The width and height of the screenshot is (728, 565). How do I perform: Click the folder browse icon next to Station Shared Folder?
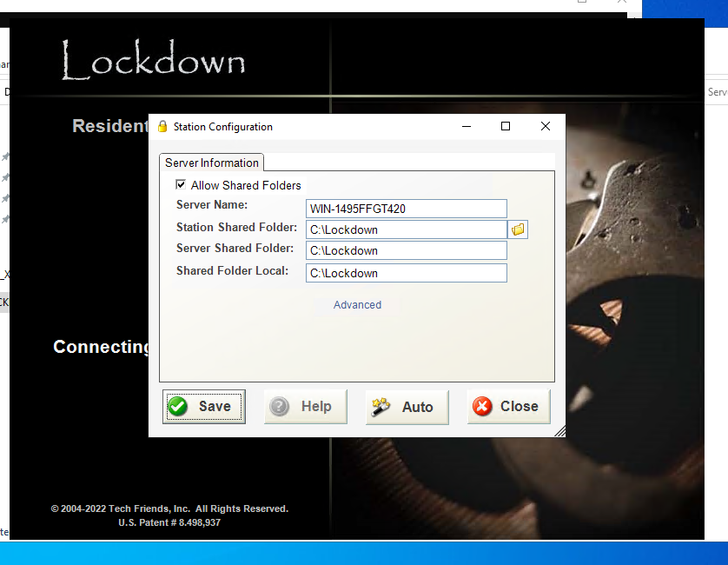point(518,229)
